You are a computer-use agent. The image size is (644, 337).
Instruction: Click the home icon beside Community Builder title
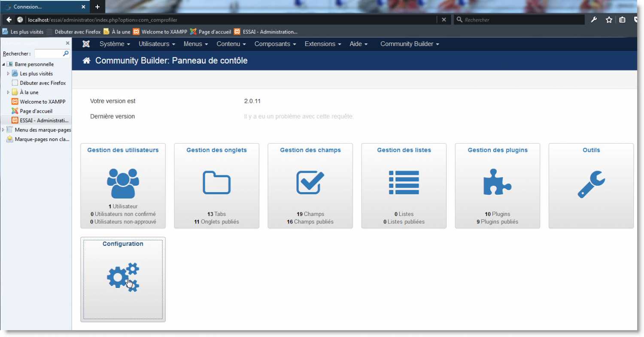click(86, 61)
